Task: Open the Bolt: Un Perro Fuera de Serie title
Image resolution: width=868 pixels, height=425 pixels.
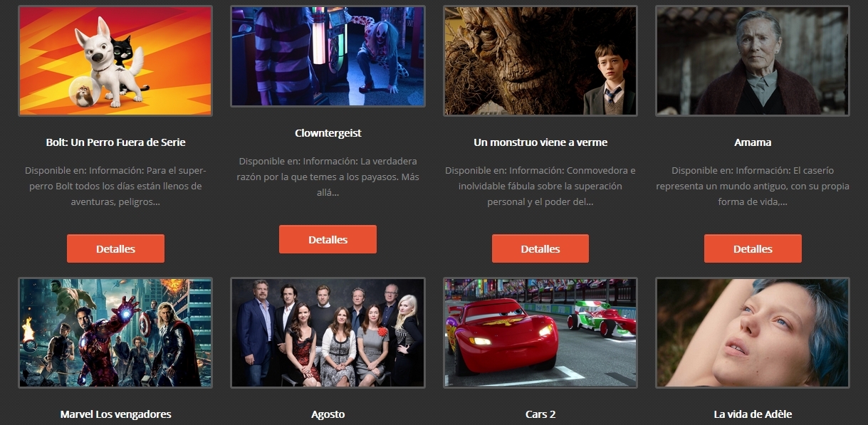Action: point(115,142)
